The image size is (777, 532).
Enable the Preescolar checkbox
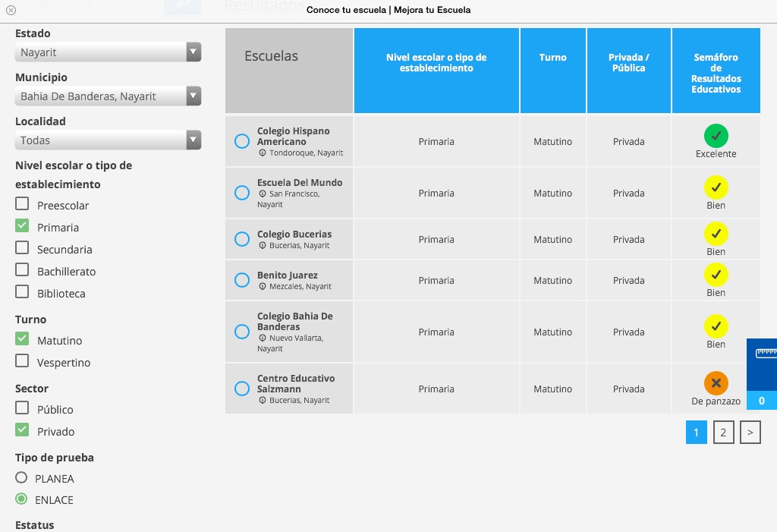(23, 204)
